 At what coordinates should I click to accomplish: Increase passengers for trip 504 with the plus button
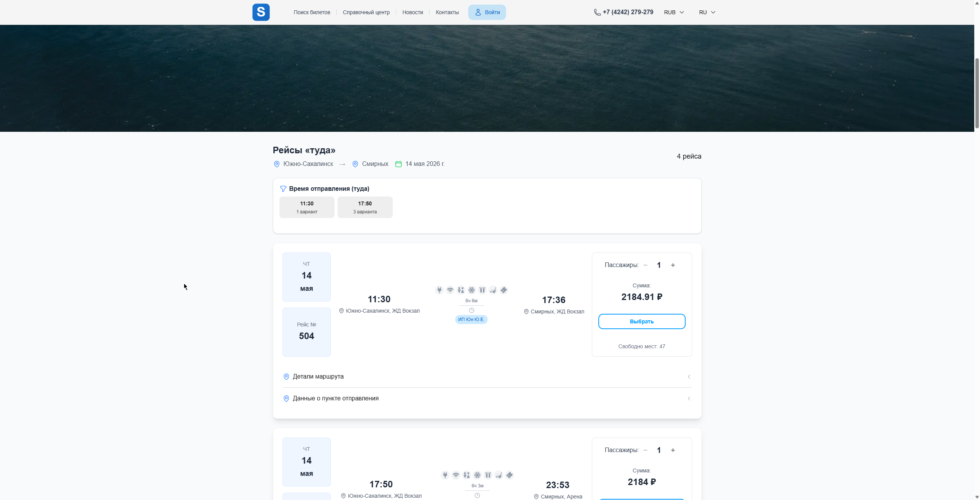(x=673, y=265)
